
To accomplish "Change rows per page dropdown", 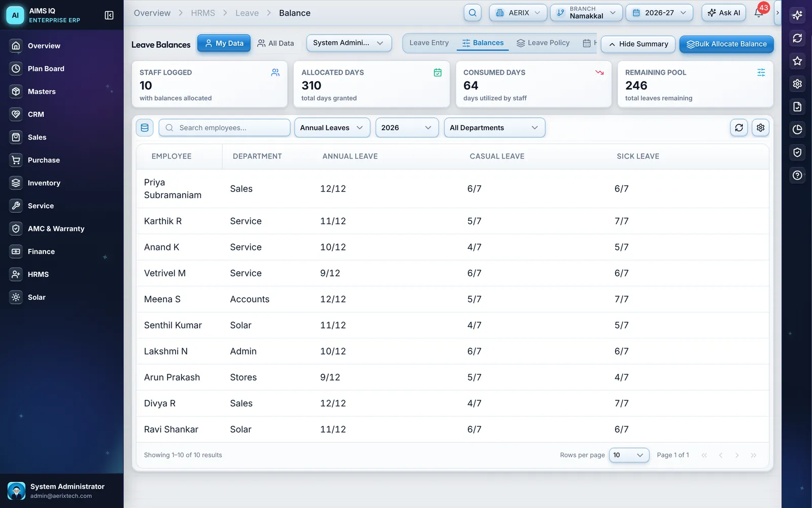I will 629,455.
